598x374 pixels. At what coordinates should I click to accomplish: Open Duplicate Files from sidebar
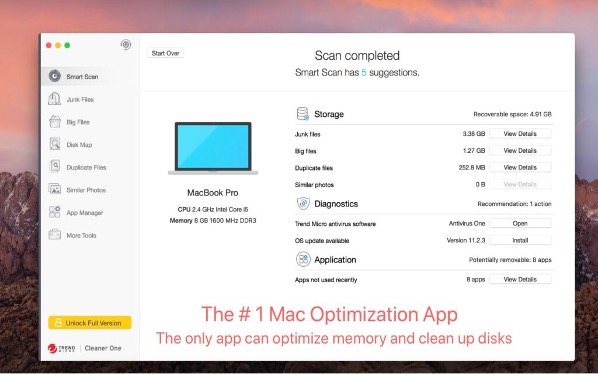coord(86,167)
